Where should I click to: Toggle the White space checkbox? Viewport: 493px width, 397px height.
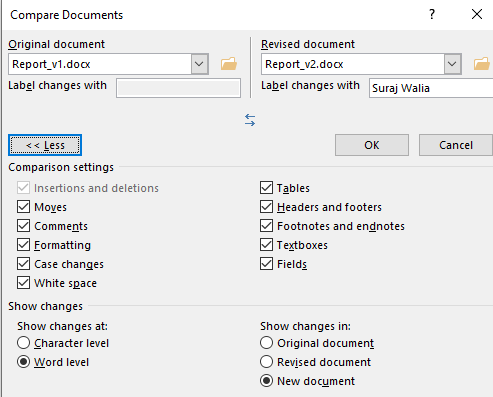coord(23,283)
